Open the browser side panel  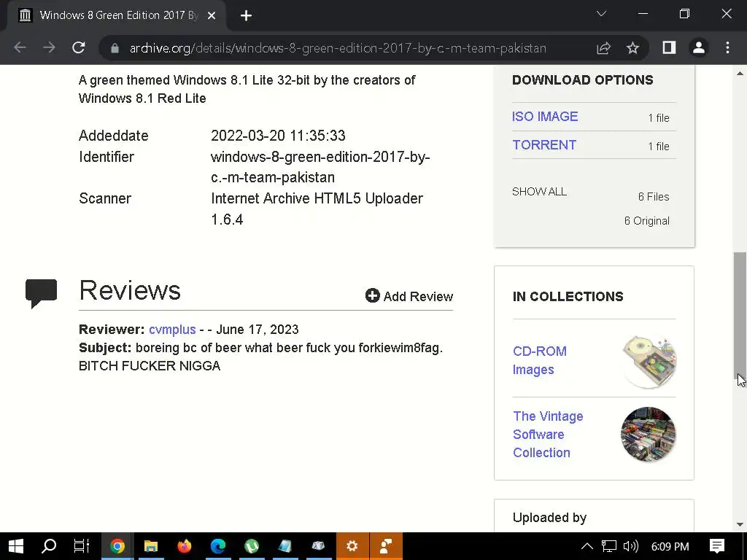click(x=670, y=47)
